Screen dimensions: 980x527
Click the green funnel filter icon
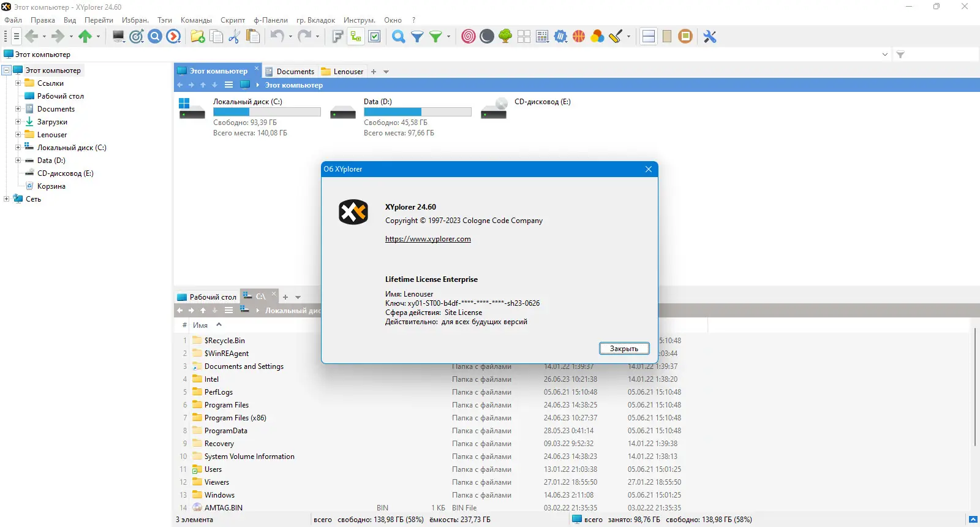[435, 37]
